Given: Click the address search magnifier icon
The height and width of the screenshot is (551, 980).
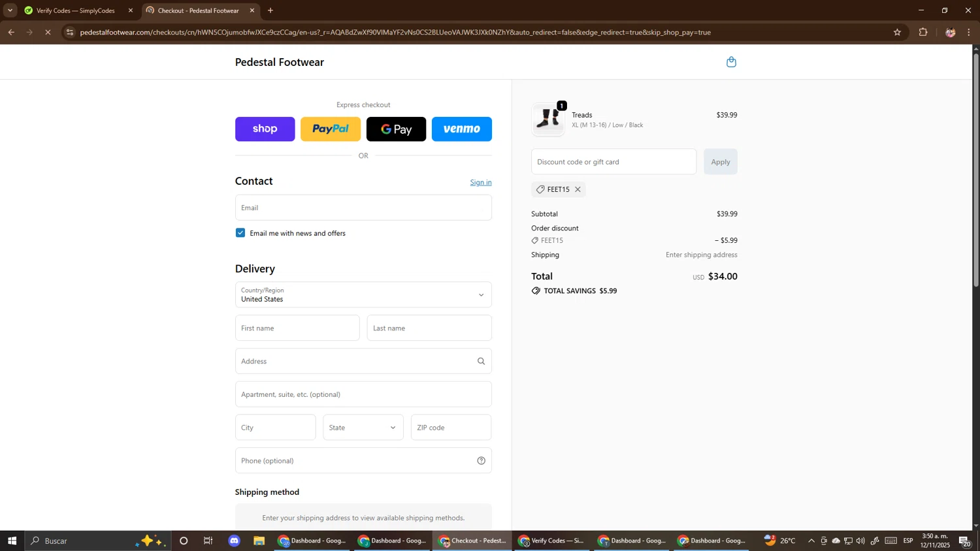Looking at the screenshot, I should click(x=482, y=361).
